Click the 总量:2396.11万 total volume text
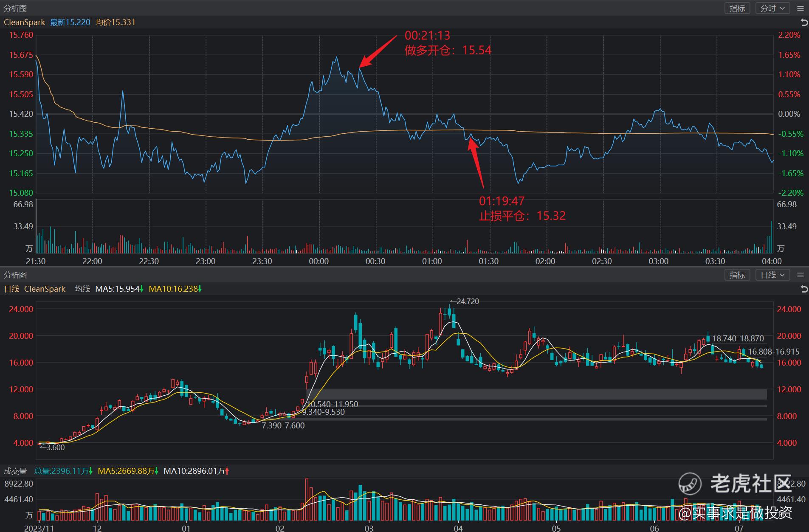This screenshot has width=809, height=532. [x=63, y=471]
